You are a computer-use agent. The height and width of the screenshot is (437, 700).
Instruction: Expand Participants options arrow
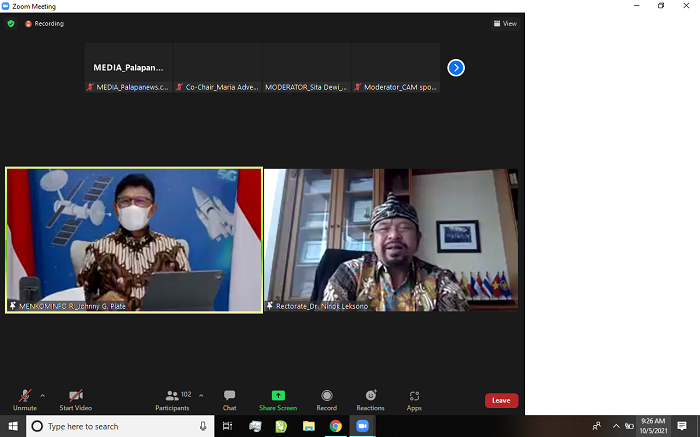pos(201,395)
